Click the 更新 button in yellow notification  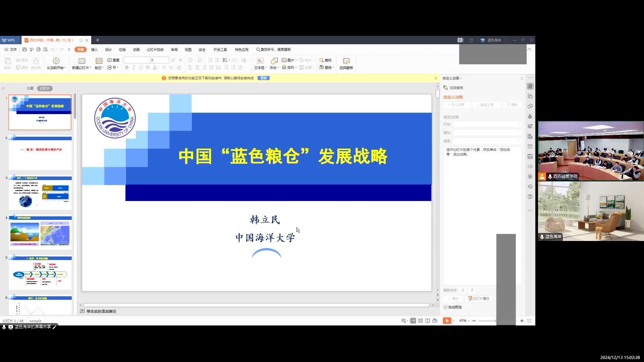264,78
